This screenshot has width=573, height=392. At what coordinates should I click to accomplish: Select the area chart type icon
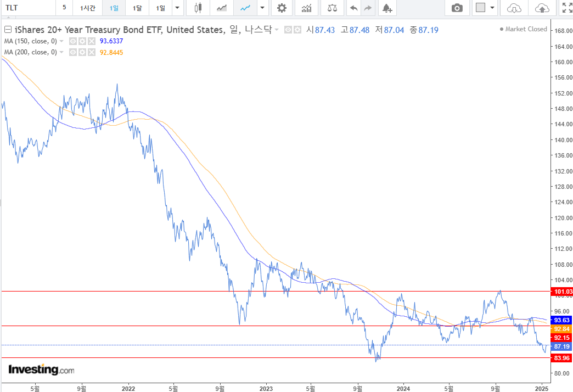click(221, 8)
